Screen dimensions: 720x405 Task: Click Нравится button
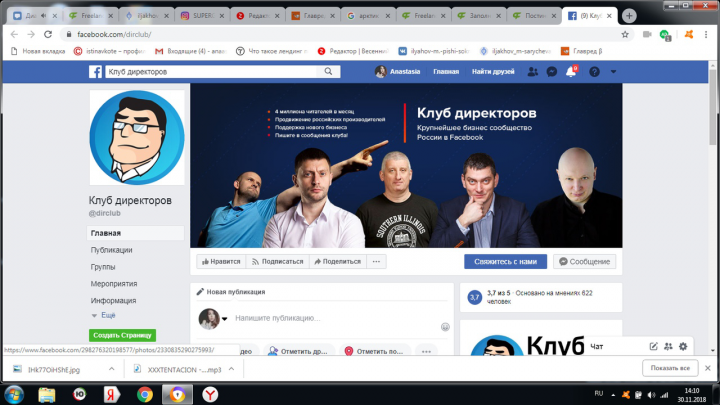pyautogui.click(x=221, y=262)
